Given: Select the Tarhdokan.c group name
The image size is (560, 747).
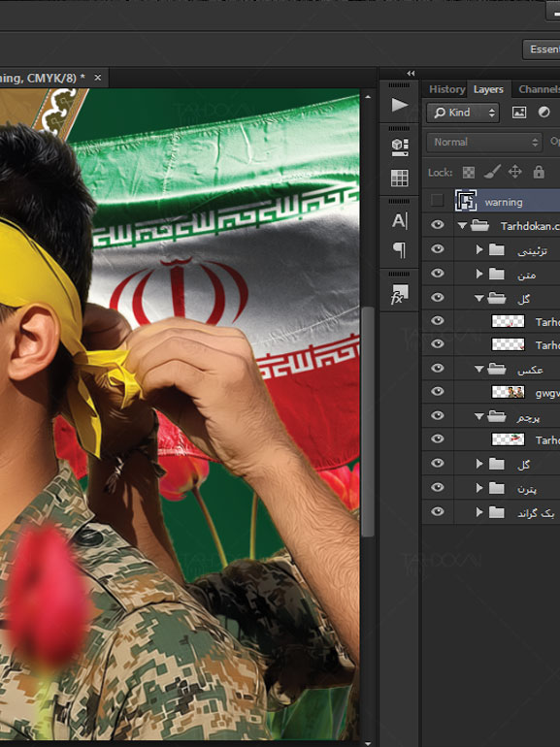Looking at the screenshot, I should 530,226.
